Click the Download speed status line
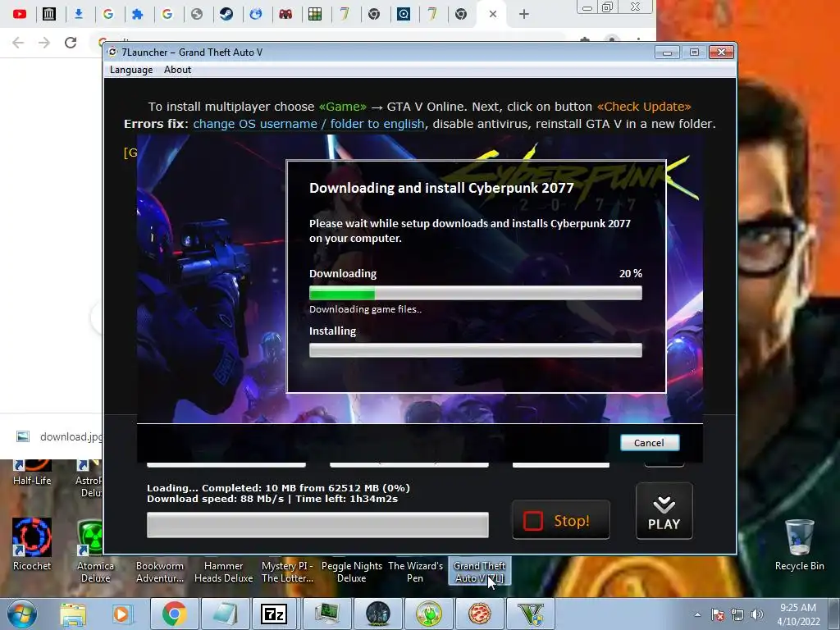Viewport: 840px width, 630px height. (272, 499)
